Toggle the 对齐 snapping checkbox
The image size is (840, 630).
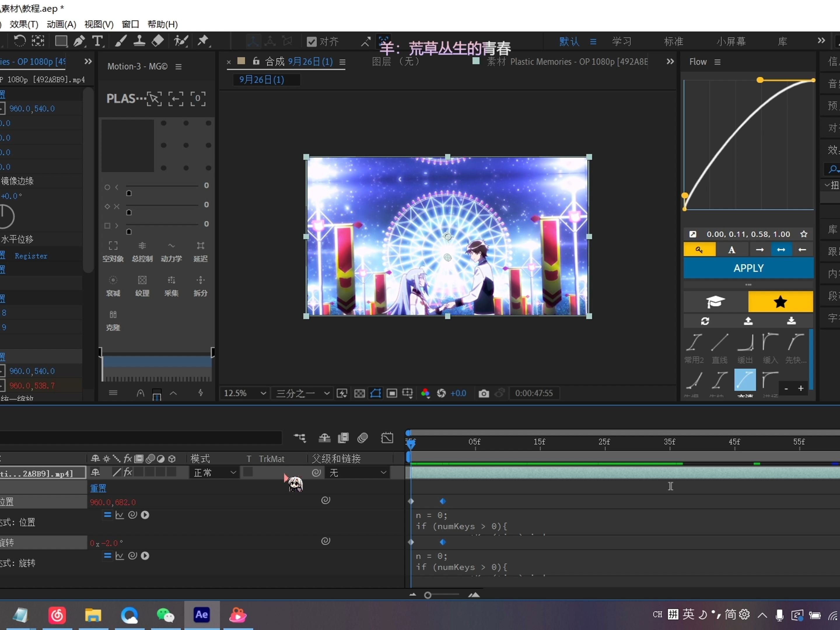tap(311, 42)
